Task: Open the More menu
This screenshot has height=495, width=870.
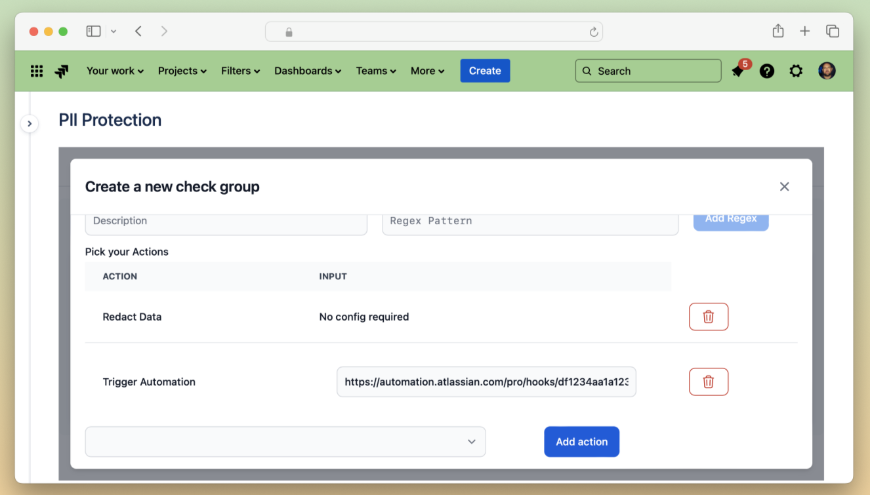Action: click(427, 71)
